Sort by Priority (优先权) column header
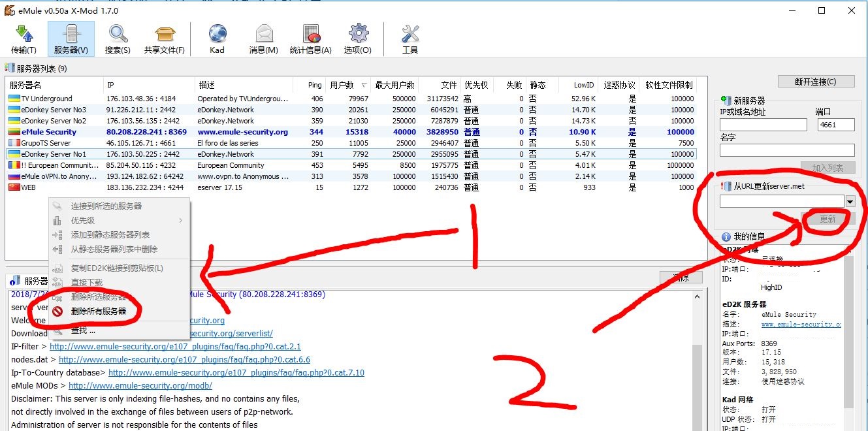 point(477,85)
